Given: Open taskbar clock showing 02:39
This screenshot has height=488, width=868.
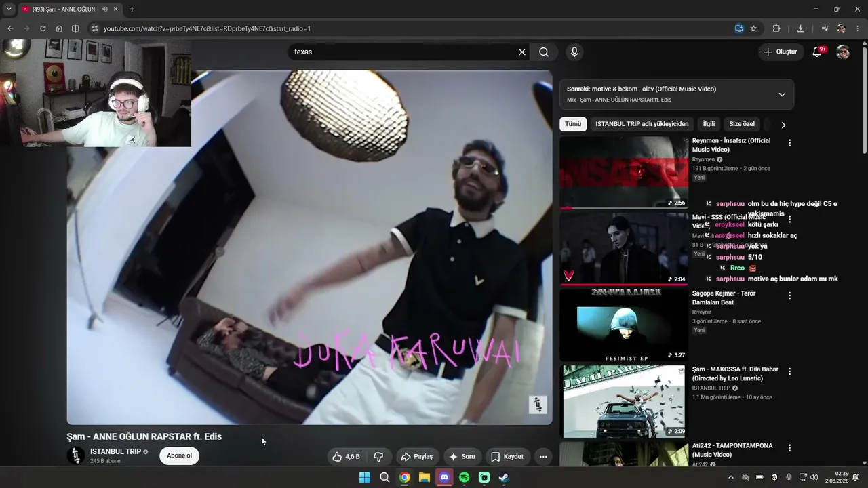Looking at the screenshot, I should [x=837, y=477].
